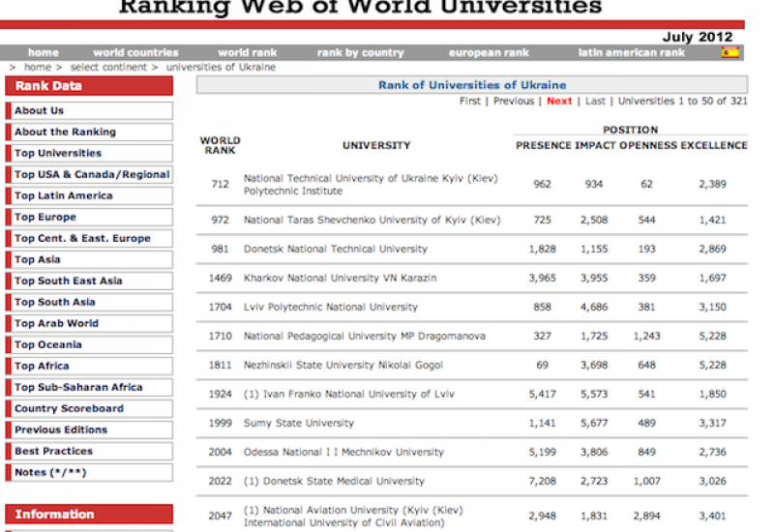Switch language via the Spanish flag icon

point(730,52)
